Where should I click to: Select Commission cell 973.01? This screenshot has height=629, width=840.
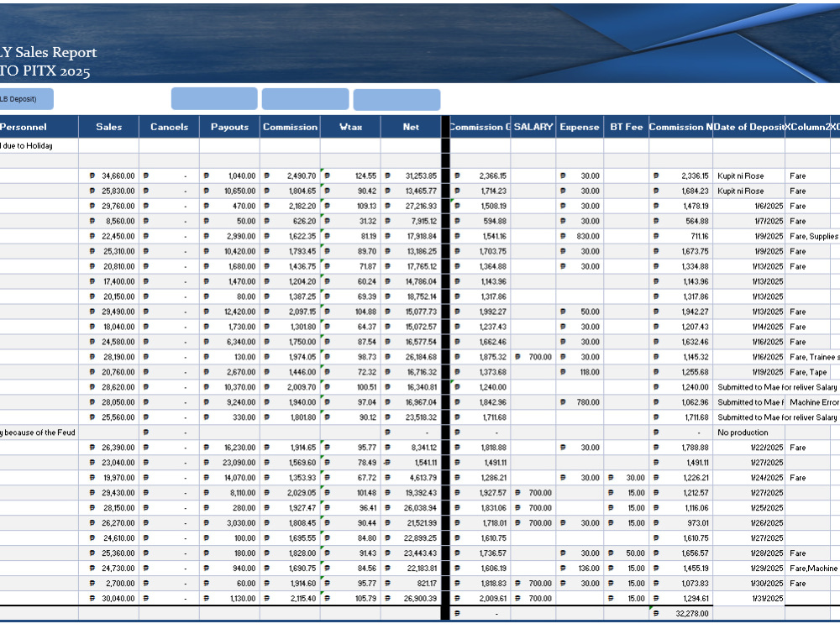point(681,523)
